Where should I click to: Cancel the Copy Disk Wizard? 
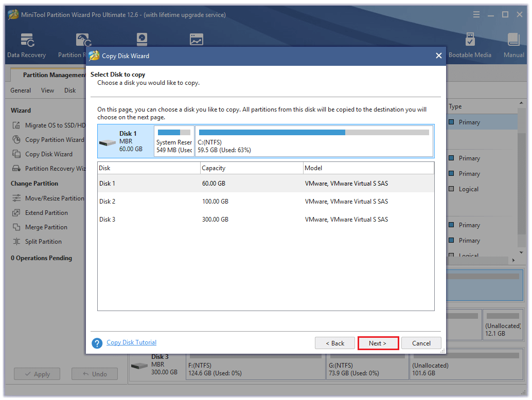point(421,343)
